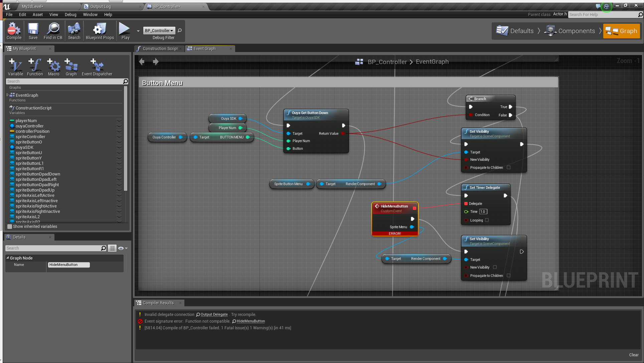This screenshot has width=644, height=363.
Task: Open the BP_Controller debug filter dropdown
Action: pos(159,31)
